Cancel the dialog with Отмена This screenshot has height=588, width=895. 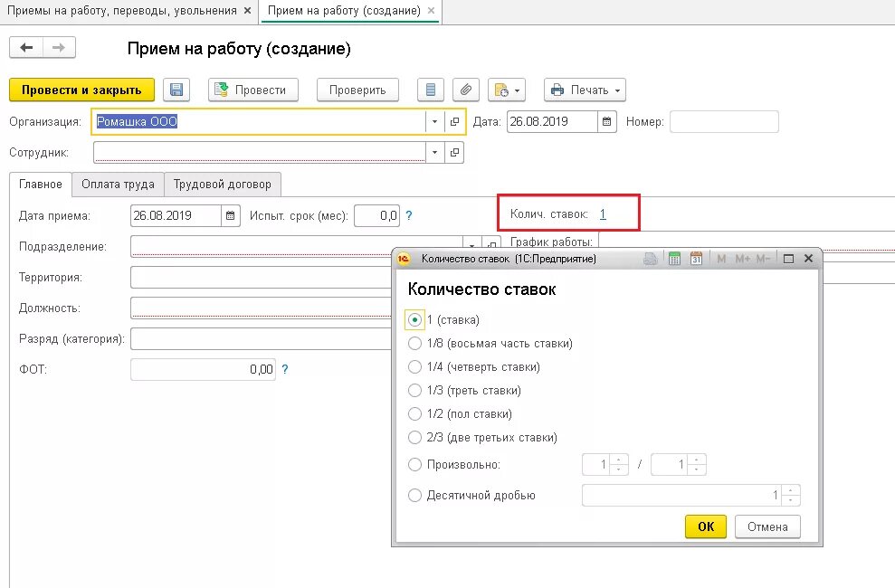767,526
